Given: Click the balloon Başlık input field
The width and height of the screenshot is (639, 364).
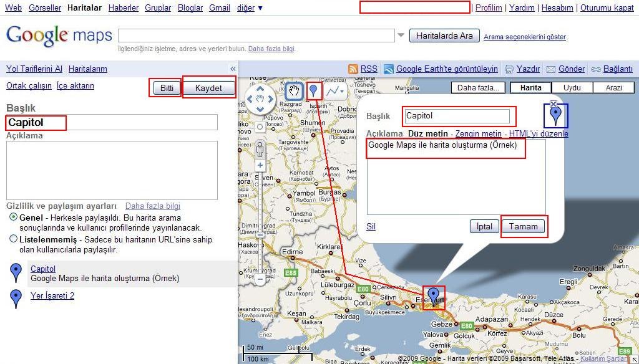Looking at the screenshot, I should point(457,116).
